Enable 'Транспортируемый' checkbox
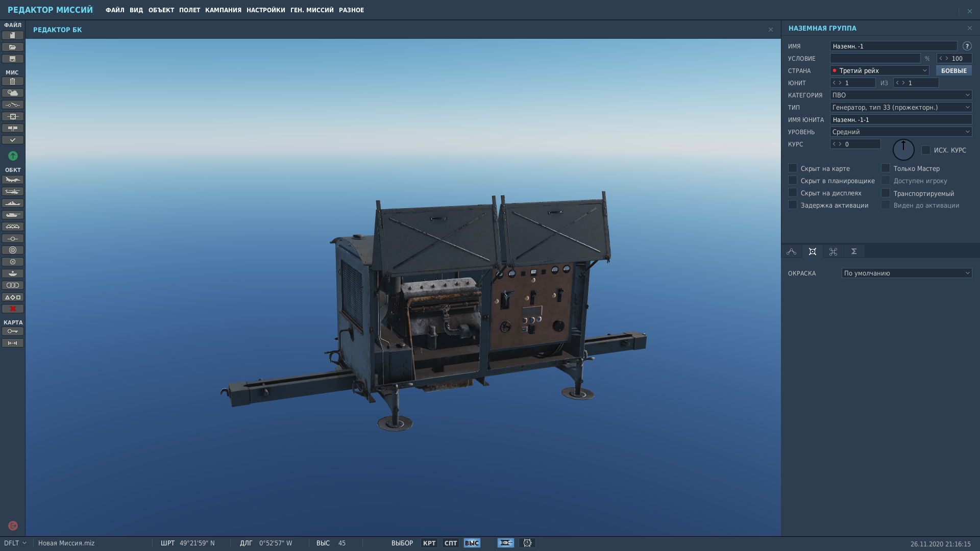 point(886,193)
